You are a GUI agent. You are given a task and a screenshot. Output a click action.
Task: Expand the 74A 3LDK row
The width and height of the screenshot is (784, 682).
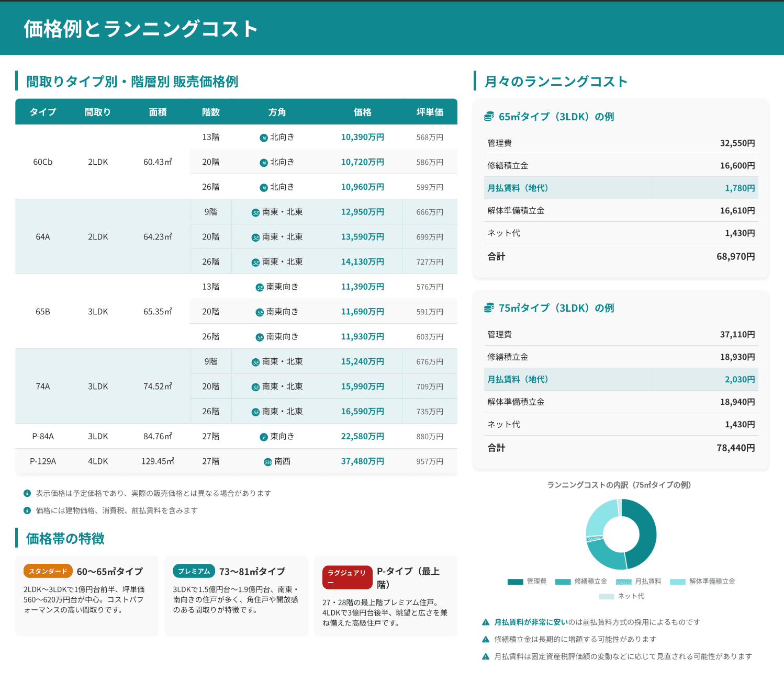[x=43, y=386]
